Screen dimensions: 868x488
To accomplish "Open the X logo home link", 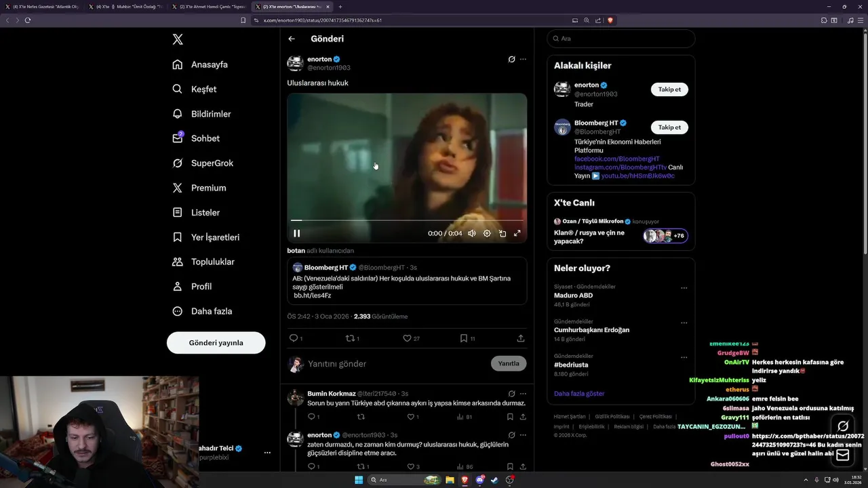I will 178,39.
